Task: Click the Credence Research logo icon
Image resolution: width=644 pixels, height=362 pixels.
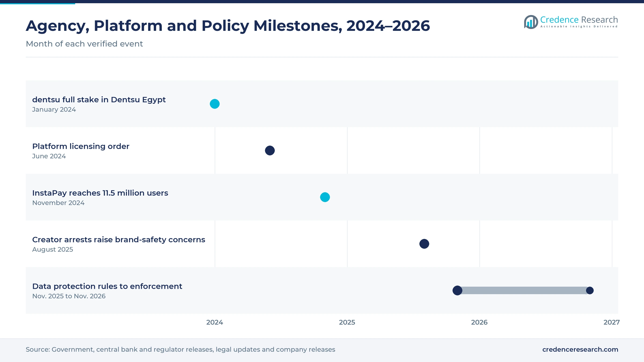Action: coord(531,22)
